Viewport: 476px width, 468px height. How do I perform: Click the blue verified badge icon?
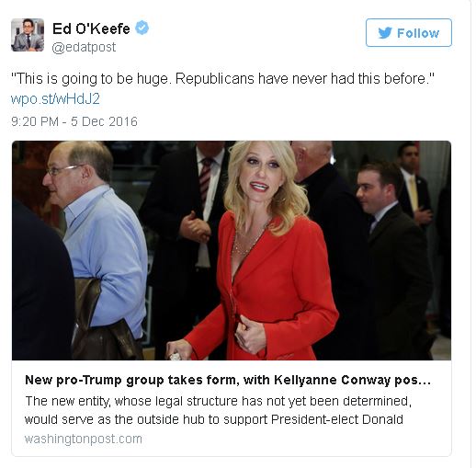click(142, 28)
